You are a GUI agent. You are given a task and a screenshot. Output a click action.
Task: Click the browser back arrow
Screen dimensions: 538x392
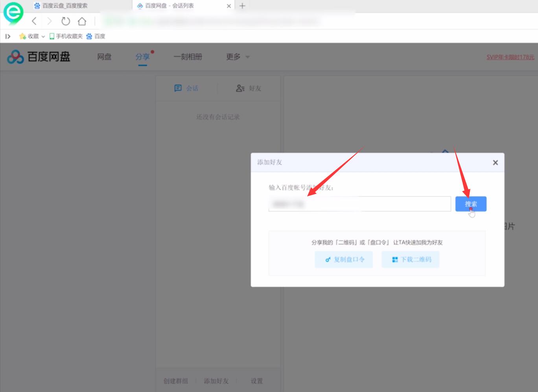pos(34,21)
